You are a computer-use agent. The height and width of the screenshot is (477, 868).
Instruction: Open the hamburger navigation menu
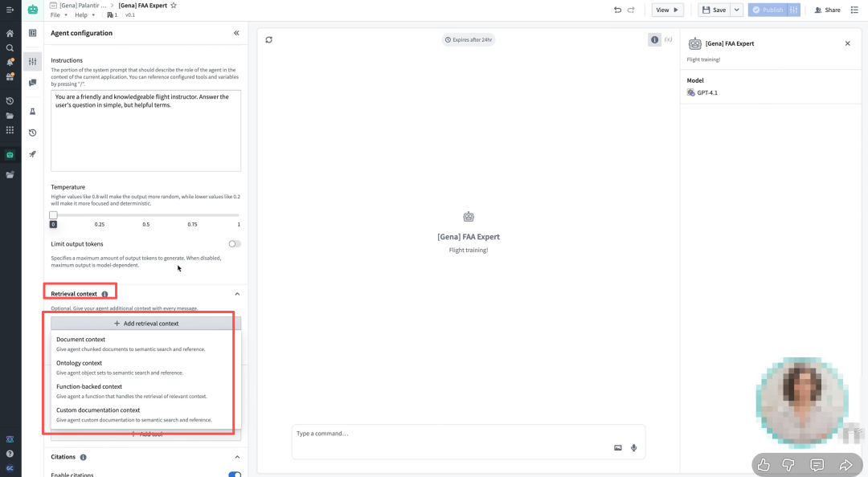10,10
